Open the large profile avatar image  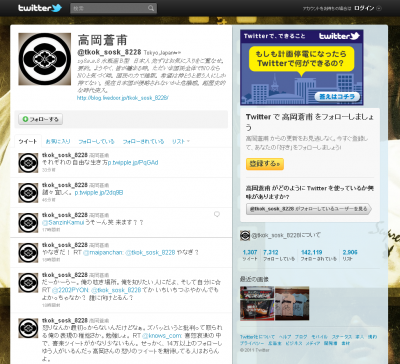point(45,59)
